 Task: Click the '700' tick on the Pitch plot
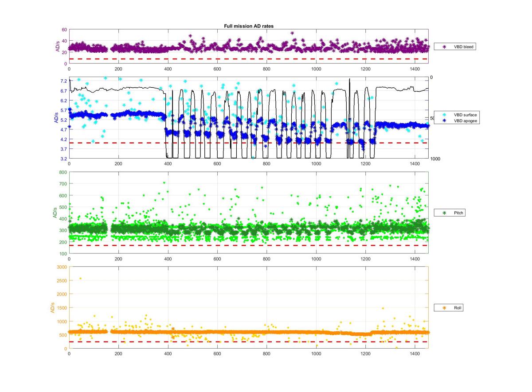click(x=63, y=183)
